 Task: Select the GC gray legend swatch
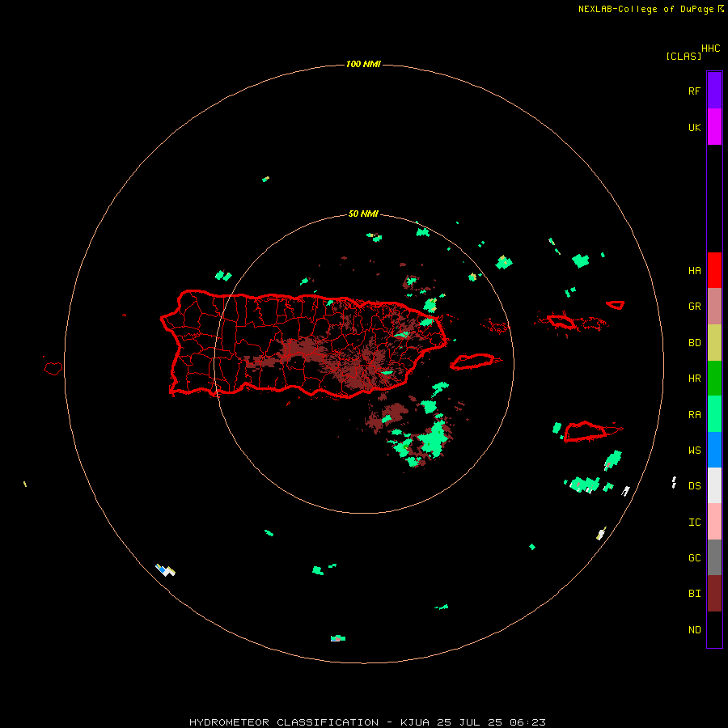coord(714,557)
